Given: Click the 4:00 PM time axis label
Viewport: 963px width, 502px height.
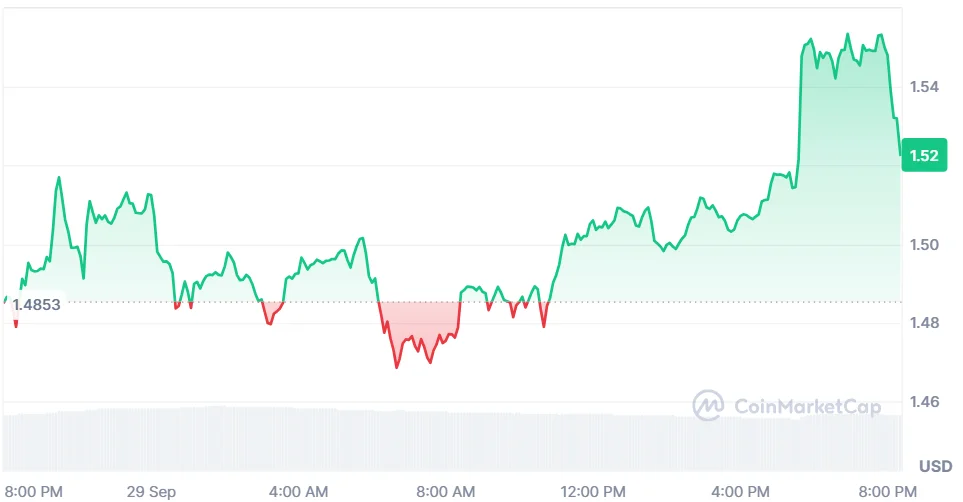Looking at the screenshot, I should point(740,492).
